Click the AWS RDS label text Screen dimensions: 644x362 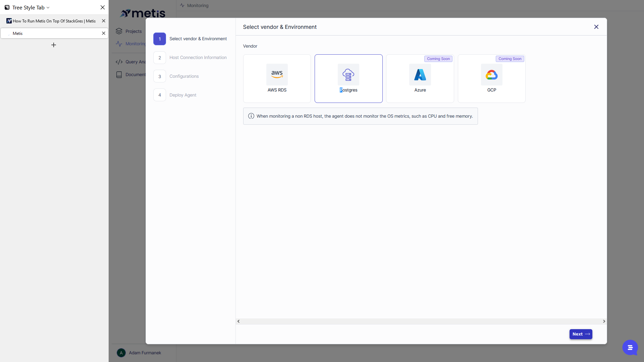point(277,90)
